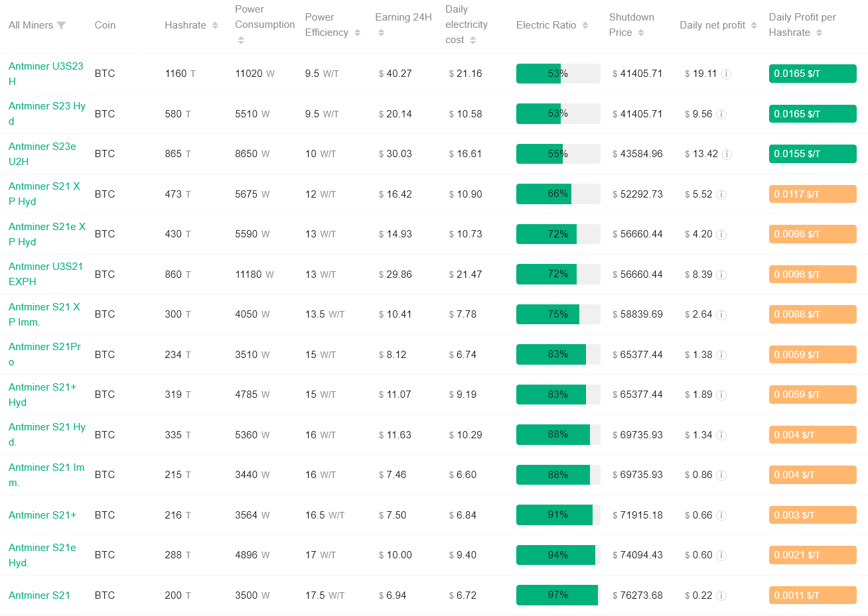868x616 pixels.
Task: Open the Daily net profit sort control
Action: (x=755, y=25)
